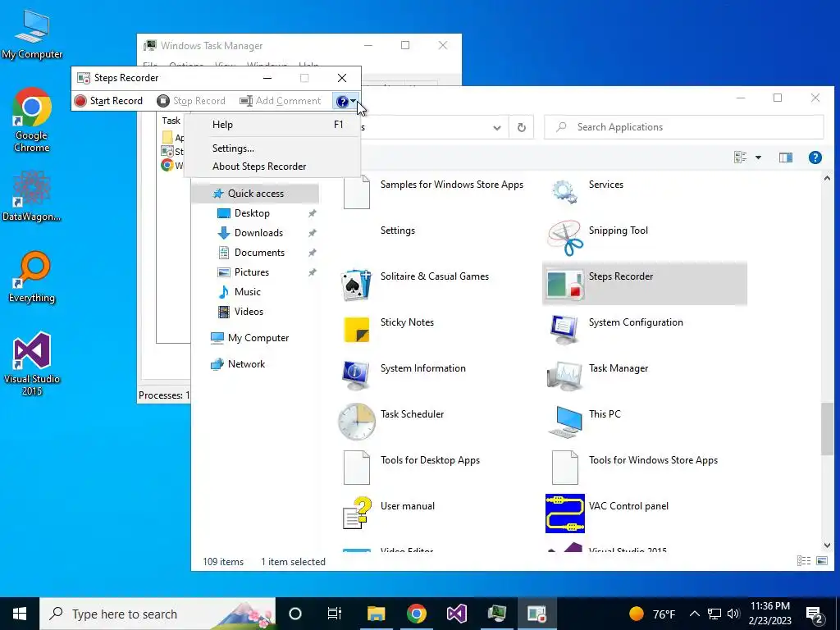Click the taskbar search box
Screen dimensions: 840x630
pos(157,614)
